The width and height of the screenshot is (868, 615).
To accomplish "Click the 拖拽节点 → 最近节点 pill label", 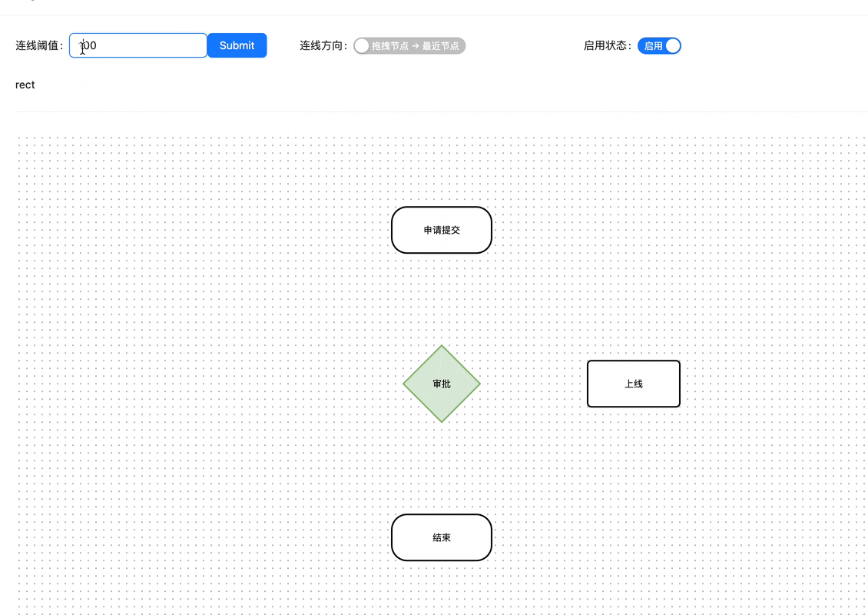I will pyautogui.click(x=415, y=45).
